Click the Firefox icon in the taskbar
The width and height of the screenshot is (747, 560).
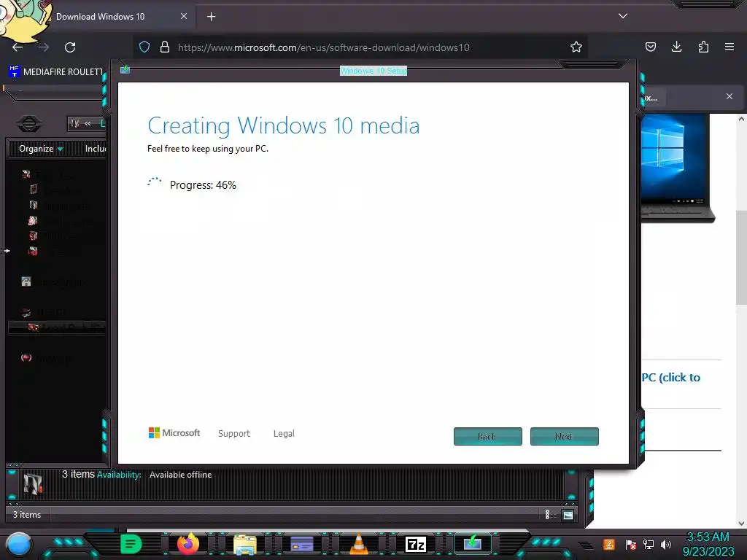(x=187, y=544)
